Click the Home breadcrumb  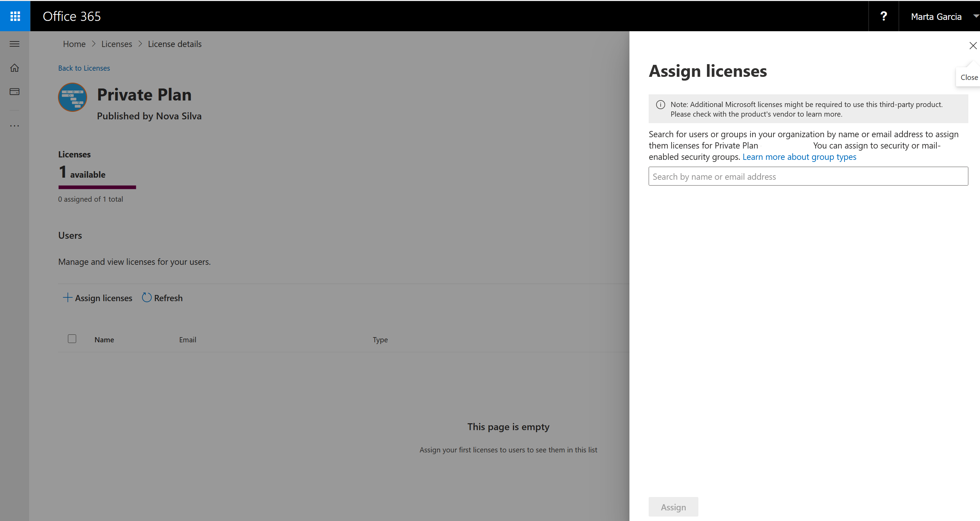point(74,44)
